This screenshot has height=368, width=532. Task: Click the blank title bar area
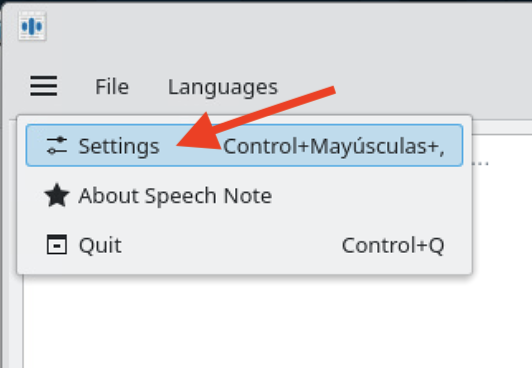[x=288, y=27]
